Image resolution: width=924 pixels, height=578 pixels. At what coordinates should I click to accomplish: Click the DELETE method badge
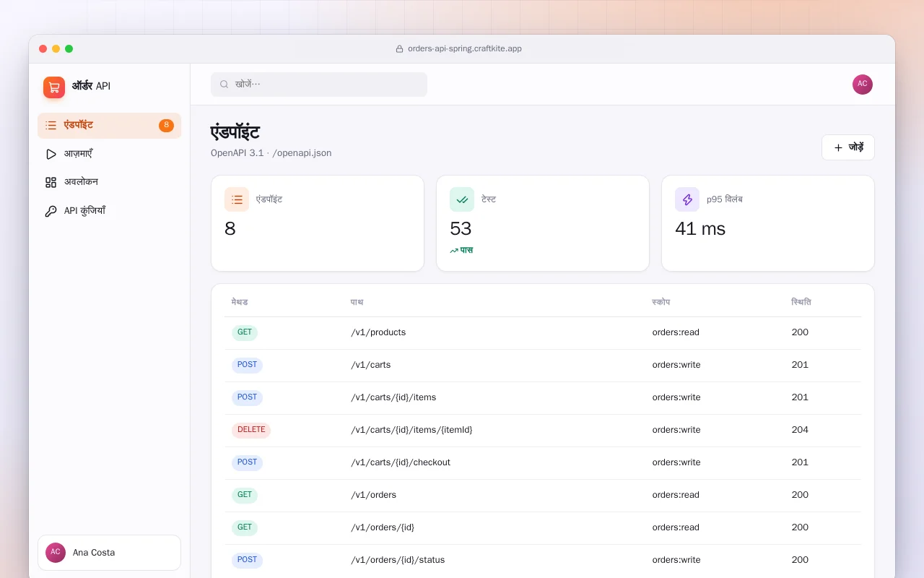click(x=251, y=431)
